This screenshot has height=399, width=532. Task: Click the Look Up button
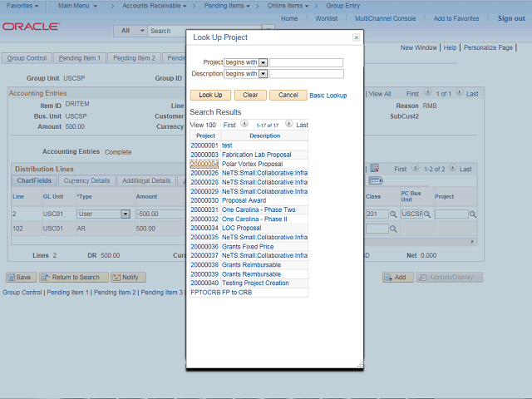(210, 95)
